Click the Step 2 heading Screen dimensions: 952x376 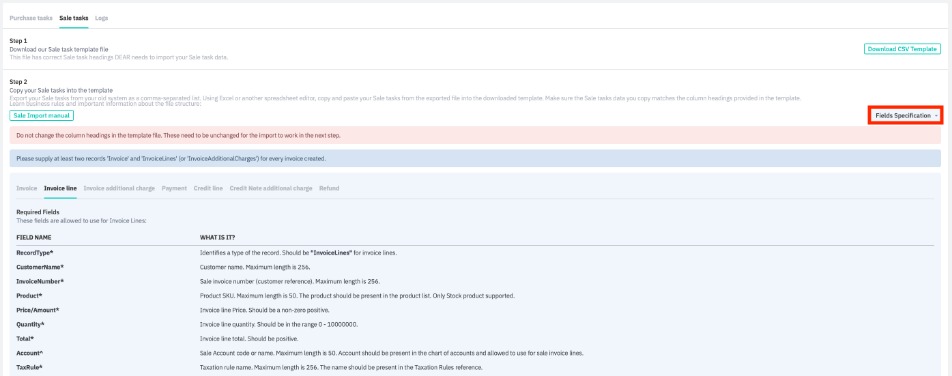coord(18,81)
